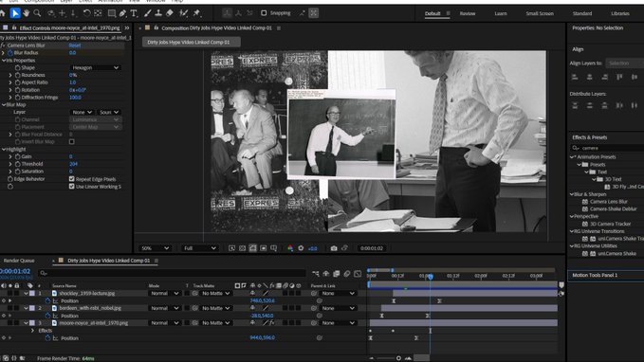Viewport: 644px width, 362px height.
Task: Open Parent & Link dropdown for moore-noyce layer
Action: click(x=338, y=323)
